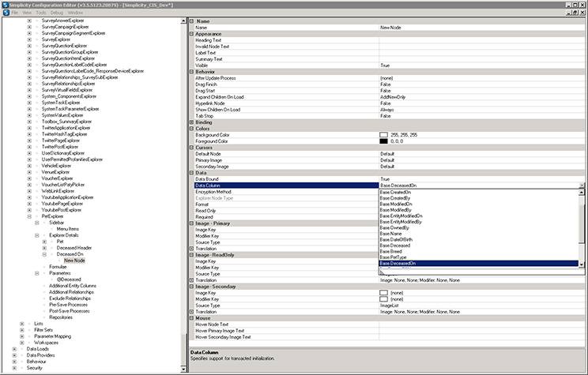588x375 pixels.
Task: Select the Repositories tree item
Action: tap(61, 317)
